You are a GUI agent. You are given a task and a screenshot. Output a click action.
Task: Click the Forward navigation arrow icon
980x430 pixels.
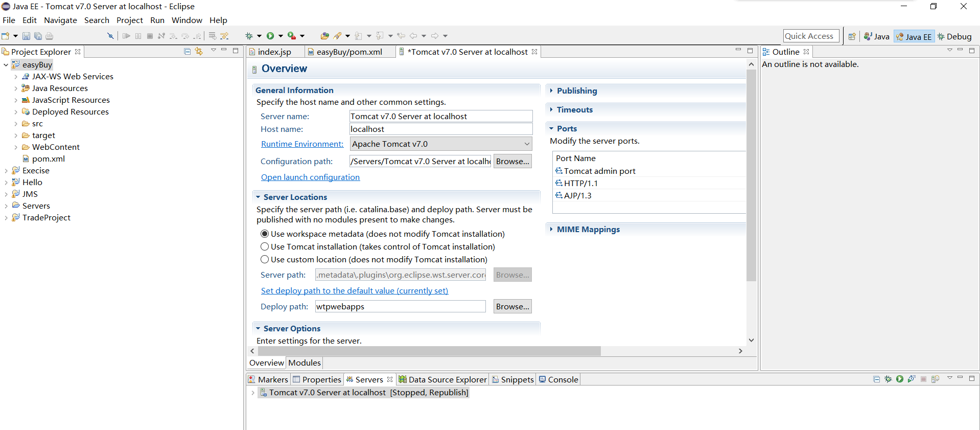pos(435,36)
